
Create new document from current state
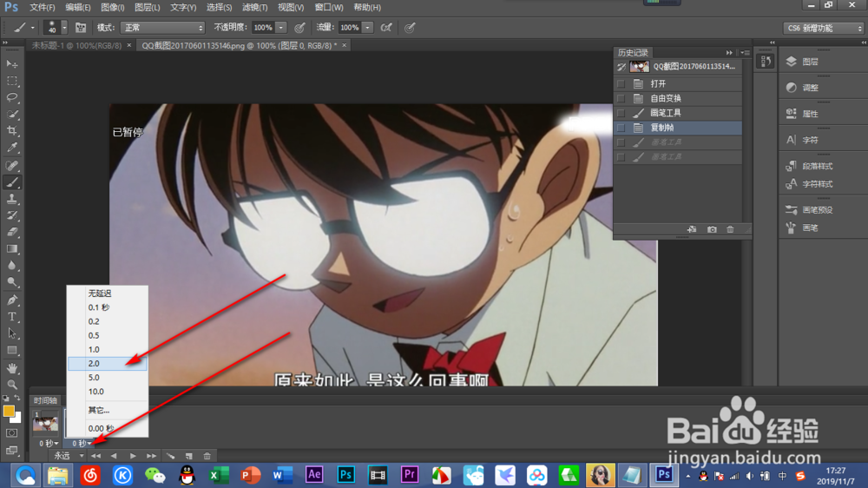(692, 229)
